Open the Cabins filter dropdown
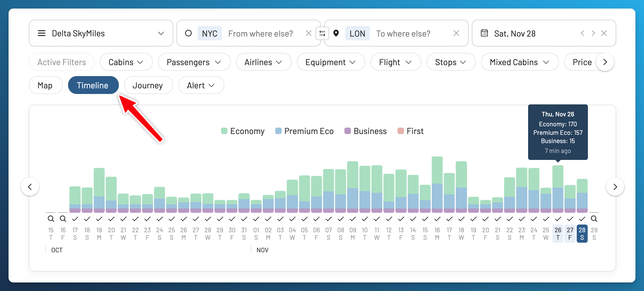Viewport: 644px width, 291px height. (126, 62)
